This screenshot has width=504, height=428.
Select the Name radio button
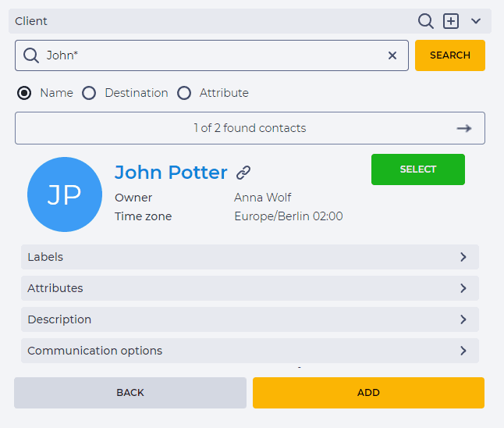pos(24,93)
